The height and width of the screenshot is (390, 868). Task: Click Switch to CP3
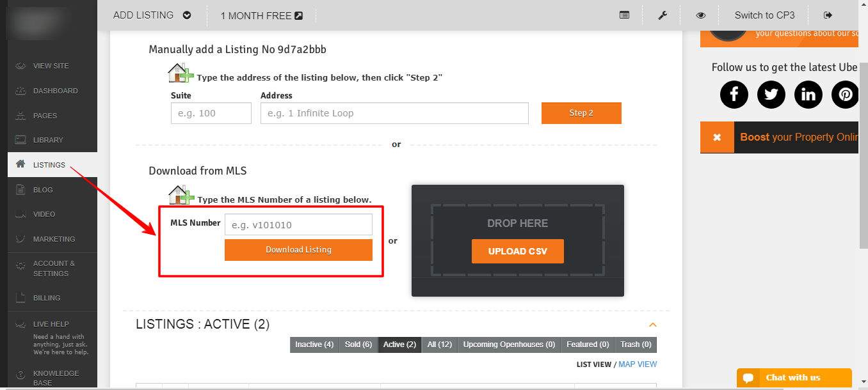(764, 15)
